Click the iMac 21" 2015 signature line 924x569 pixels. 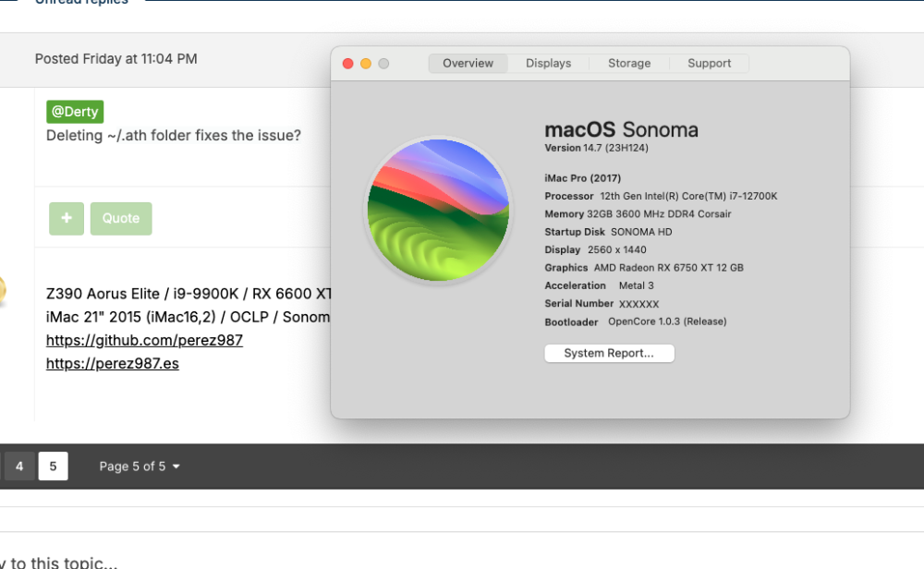(x=188, y=317)
